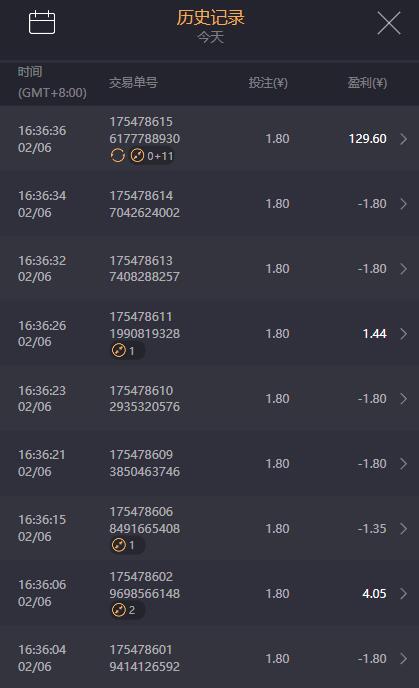Viewport: 419px width, 688px height.
Task: Select transaction number 1754786137408288257
Action: [144, 269]
